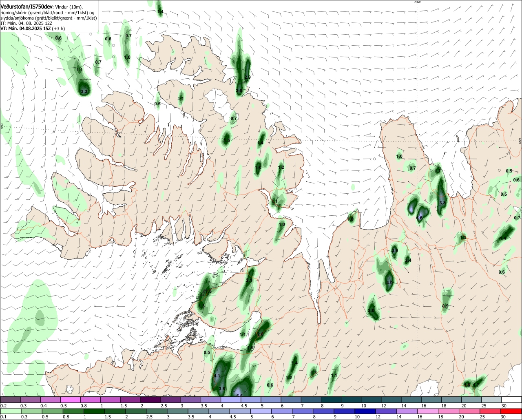This screenshot has height=420, width=522.
Task: Select the darkest purple 2 snow-scale swatch
Action: coord(150,400)
